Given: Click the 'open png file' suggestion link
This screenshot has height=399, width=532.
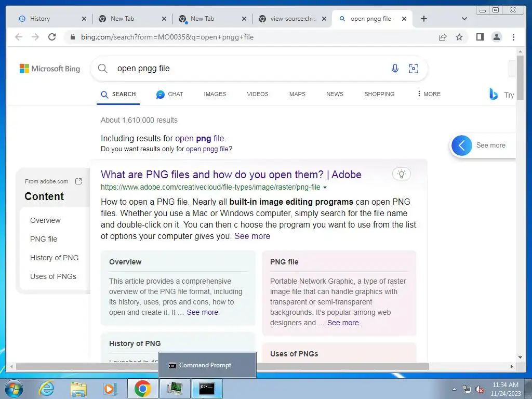Looking at the screenshot, I should 199,138.
